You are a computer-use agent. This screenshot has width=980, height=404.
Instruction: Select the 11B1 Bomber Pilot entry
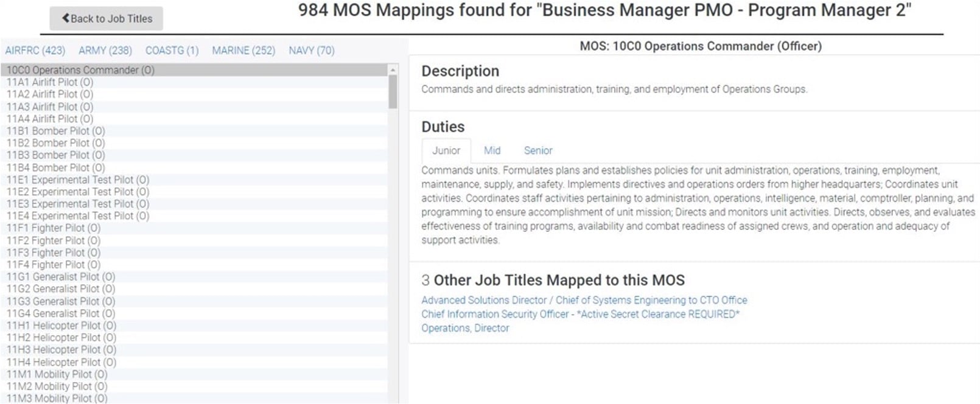coord(56,131)
